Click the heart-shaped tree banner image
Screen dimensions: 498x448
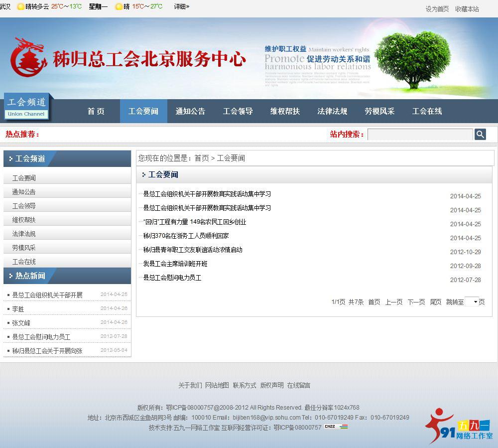412,60
